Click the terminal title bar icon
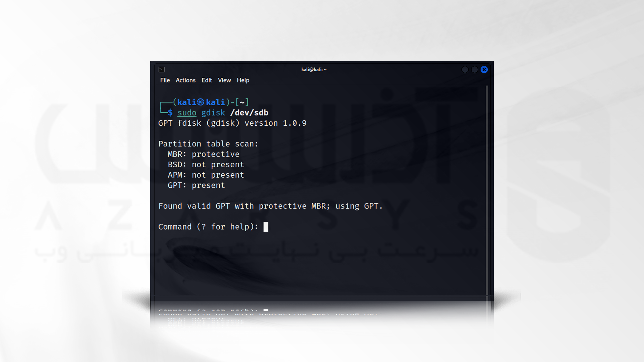The image size is (644, 362). [x=161, y=69]
